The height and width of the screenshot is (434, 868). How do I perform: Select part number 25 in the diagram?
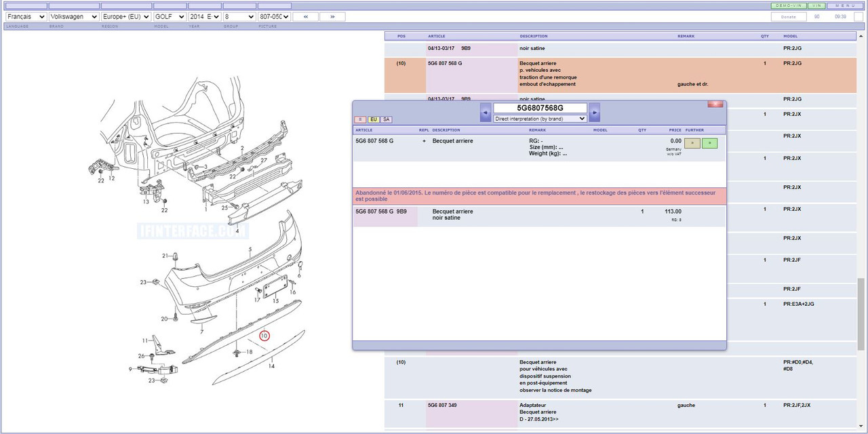pyautogui.click(x=224, y=208)
